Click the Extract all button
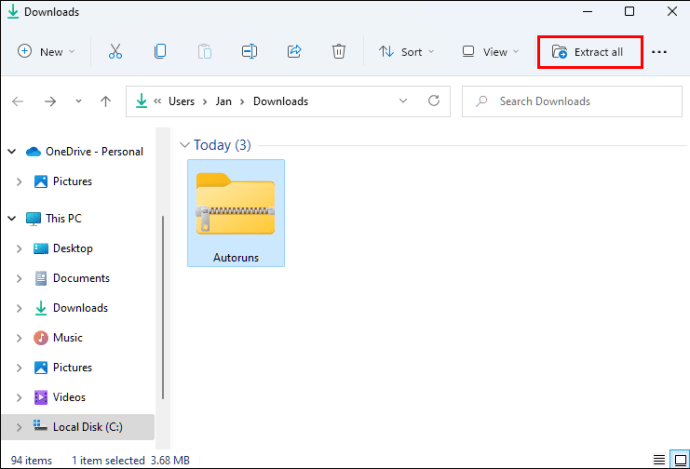Image resolution: width=690 pixels, height=469 pixels. pyautogui.click(x=589, y=52)
